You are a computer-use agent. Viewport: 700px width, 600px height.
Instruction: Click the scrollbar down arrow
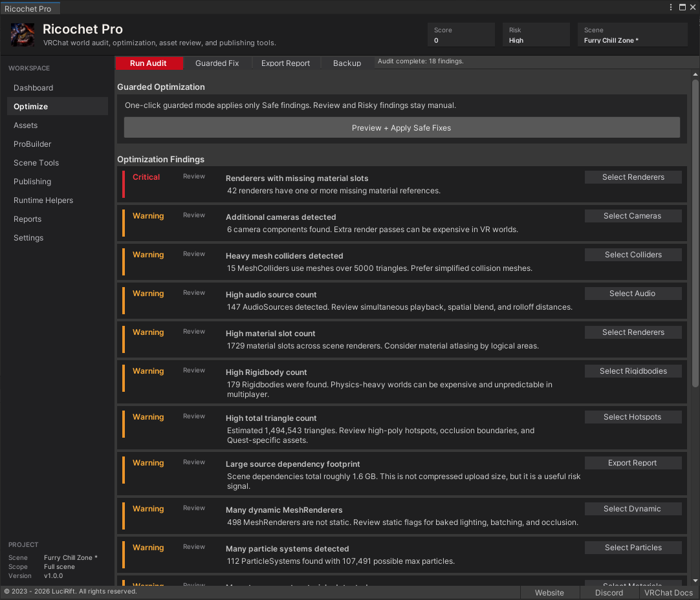(x=695, y=581)
